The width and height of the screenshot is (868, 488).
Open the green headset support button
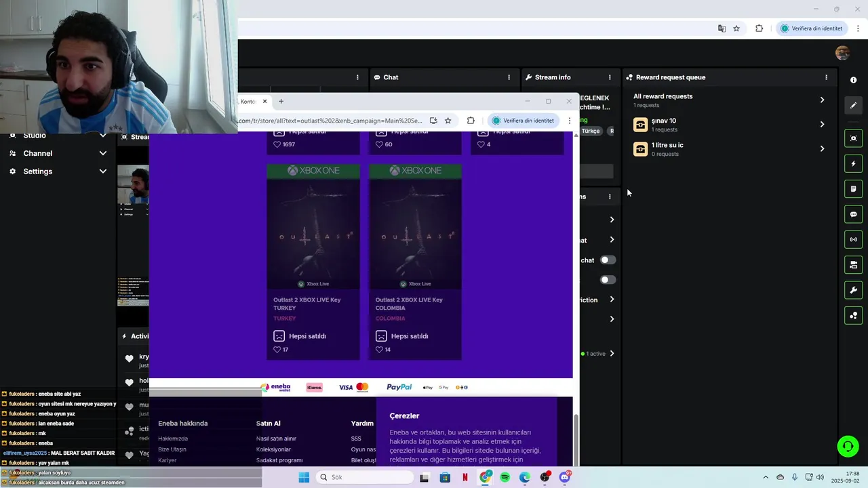(848, 446)
